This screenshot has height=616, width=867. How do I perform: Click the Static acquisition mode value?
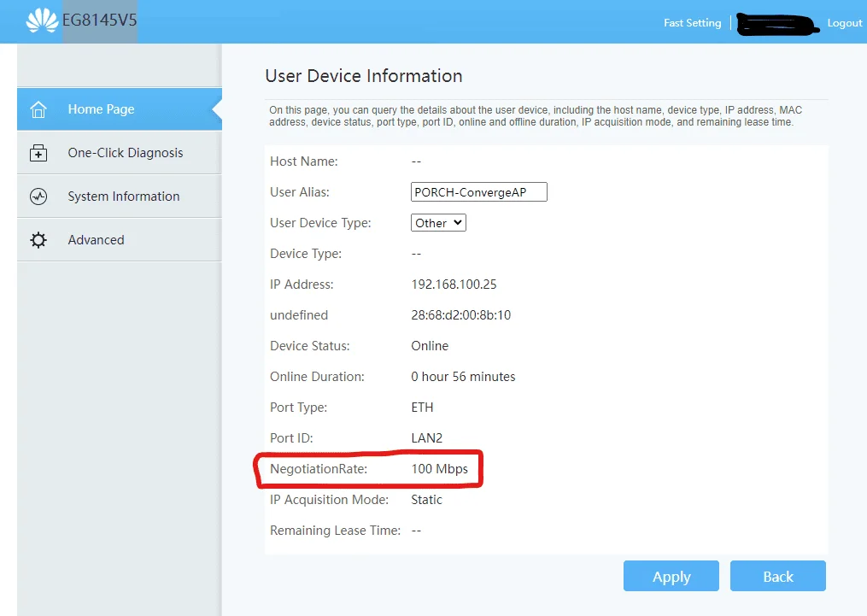(427, 500)
